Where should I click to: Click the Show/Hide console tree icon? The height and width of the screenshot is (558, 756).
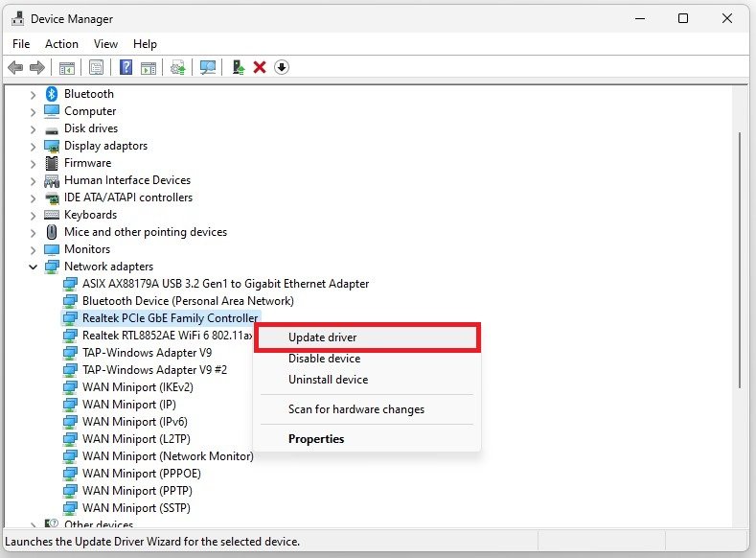[x=66, y=67]
